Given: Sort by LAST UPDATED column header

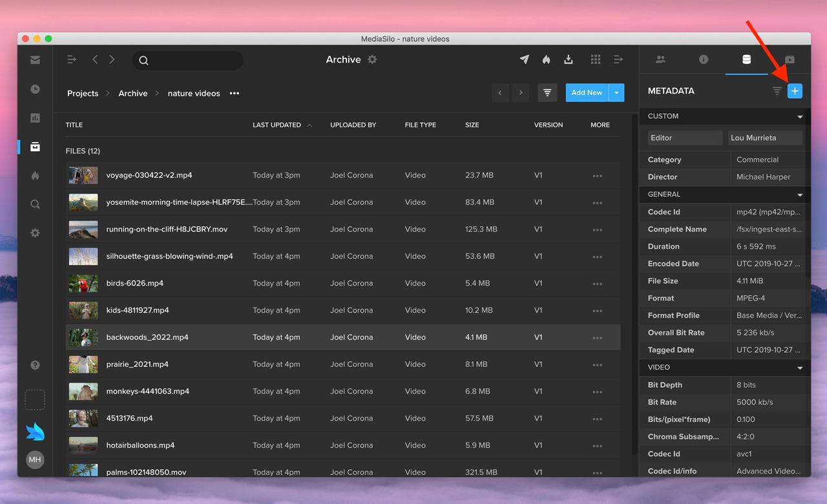Looking at the screenshot, I should point(277,125).
